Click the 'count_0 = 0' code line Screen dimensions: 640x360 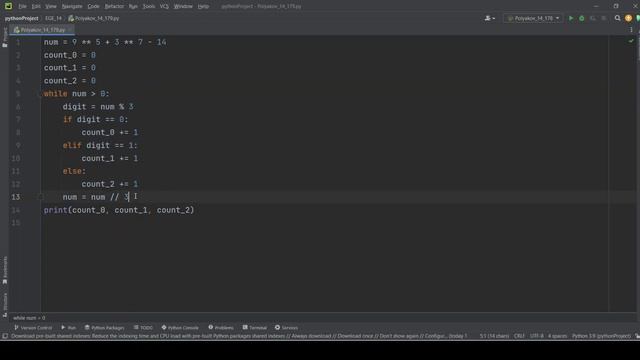(x=70, y=55)
